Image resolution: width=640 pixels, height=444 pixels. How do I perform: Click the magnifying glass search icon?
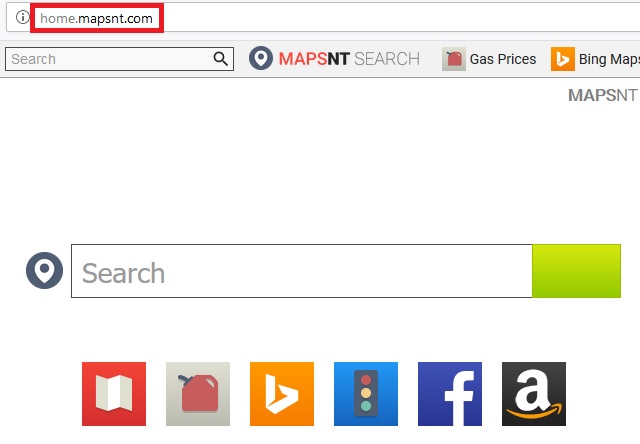pos(220,59)
